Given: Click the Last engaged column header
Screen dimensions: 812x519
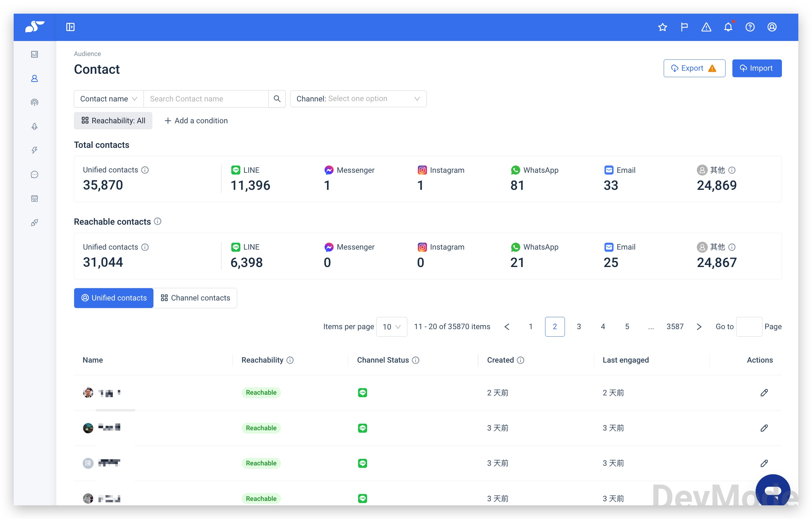Looking at the screenshot, I should (x=626, y=360).
